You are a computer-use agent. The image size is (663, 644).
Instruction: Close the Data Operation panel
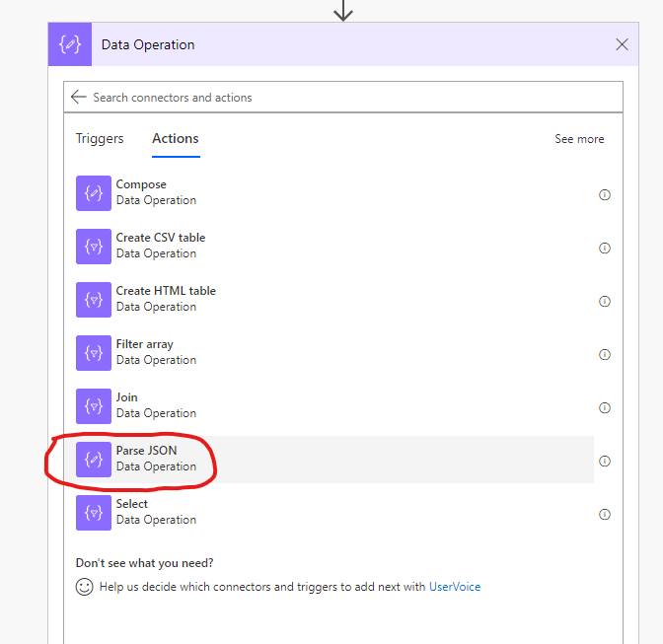pyautogui.click(x=622, y=44)
